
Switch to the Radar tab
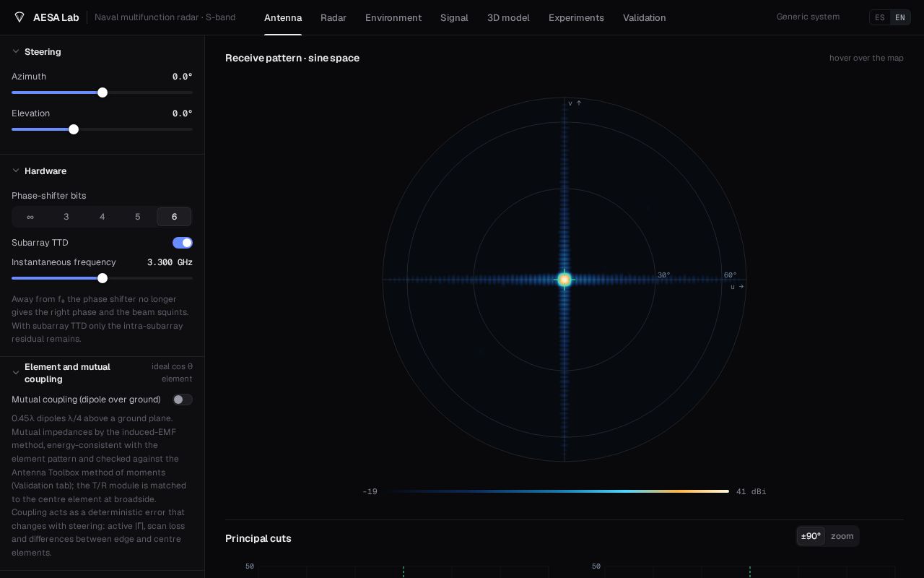(334, 17)
